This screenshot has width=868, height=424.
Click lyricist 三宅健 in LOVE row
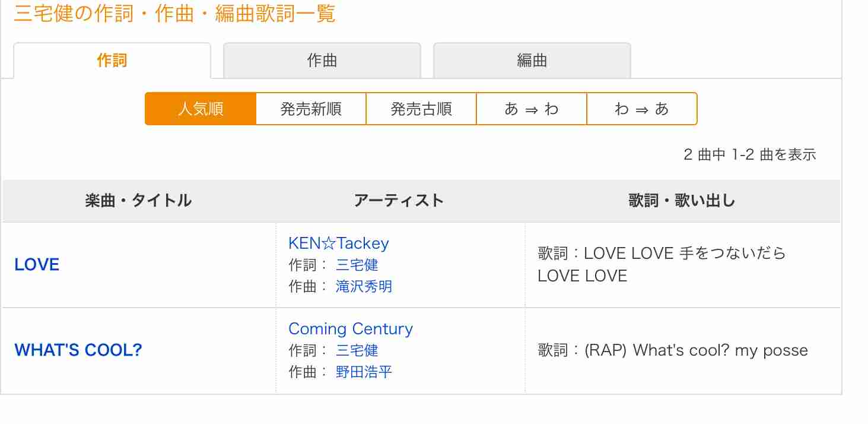click(x=357, y=265)
